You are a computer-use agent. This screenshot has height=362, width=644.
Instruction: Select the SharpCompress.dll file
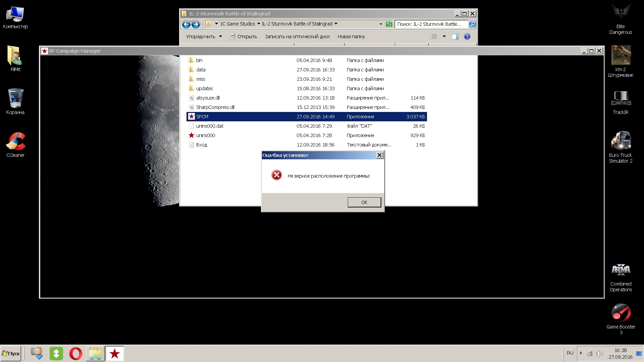[x=307, y=107]
